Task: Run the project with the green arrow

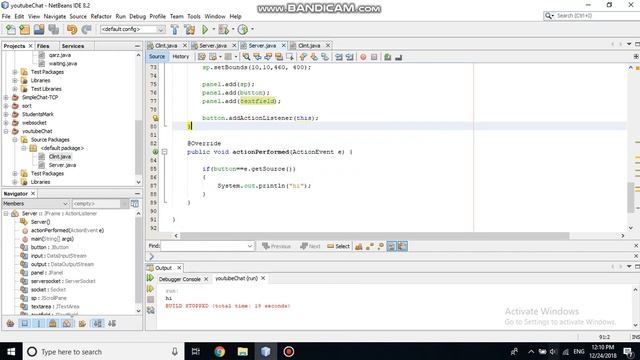Action: (x=205, y=29)
